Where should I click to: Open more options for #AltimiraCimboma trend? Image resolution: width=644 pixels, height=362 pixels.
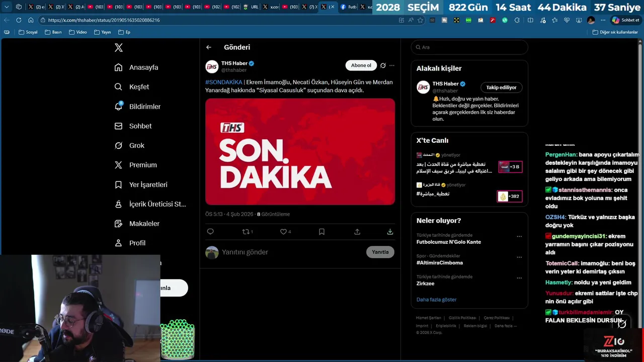click(519, 257)
